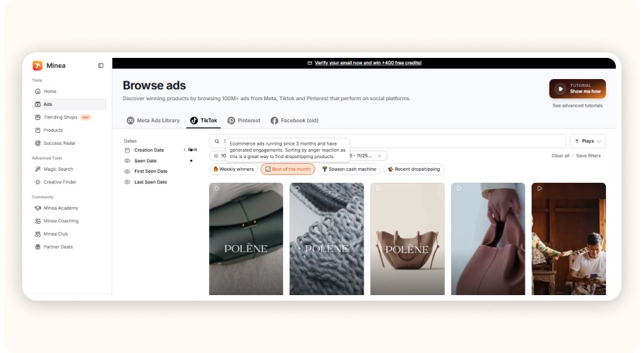Image resolution: width=644 pixels, height=353 pixels.
Task: Open See advanced tutorials link
Action: (578, 106)
